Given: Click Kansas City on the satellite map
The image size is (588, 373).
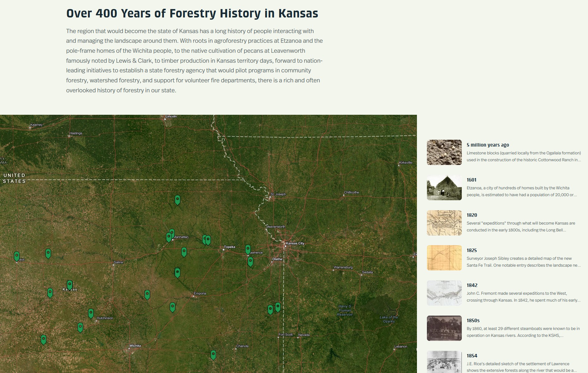Looking at the screenshot, I should 294,243.
